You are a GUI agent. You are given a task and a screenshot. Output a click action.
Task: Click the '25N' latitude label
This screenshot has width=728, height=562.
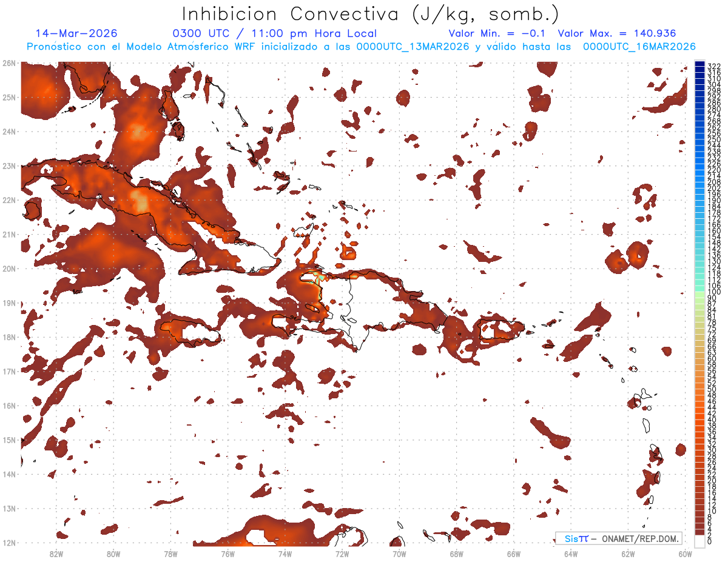[x=9, y=97]
